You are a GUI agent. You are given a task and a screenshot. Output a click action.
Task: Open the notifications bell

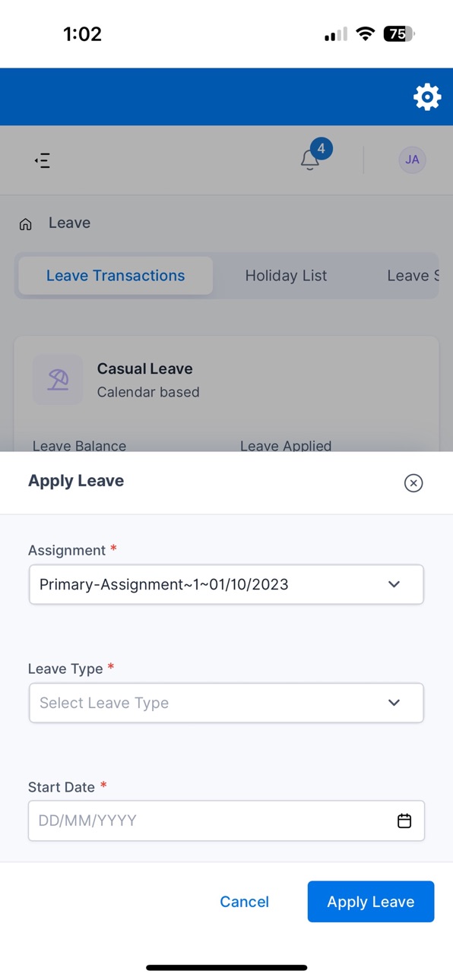pos(309,160)
